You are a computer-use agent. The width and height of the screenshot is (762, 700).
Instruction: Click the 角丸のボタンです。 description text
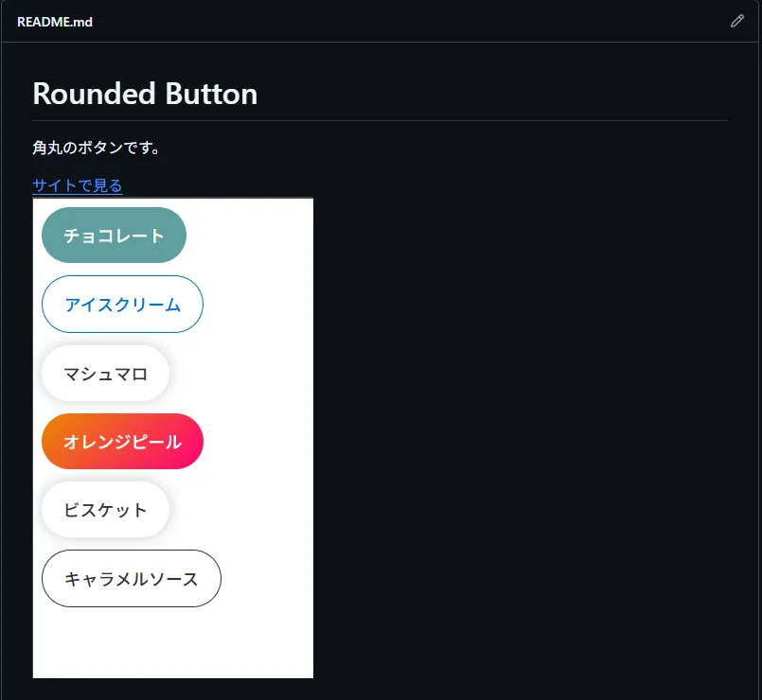point(97,148)
